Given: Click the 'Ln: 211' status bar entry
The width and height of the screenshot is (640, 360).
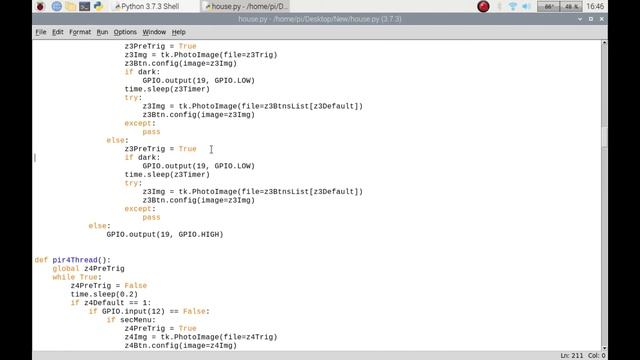Looking at the screenshot, I should pos(571,356).
